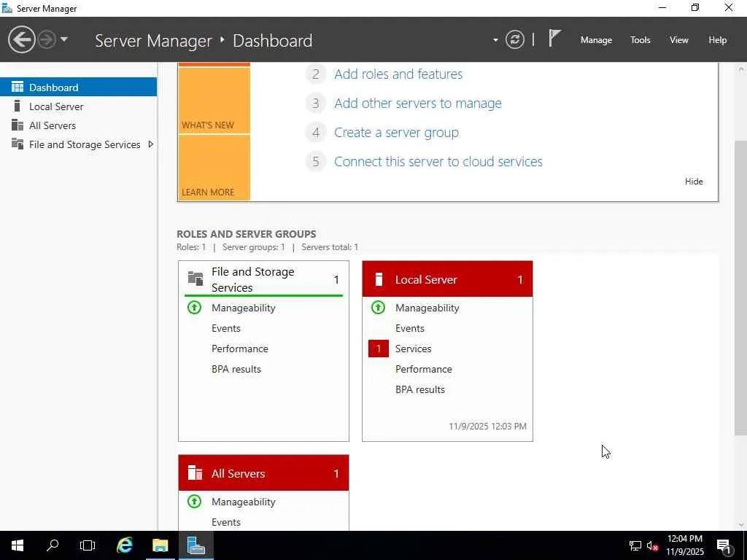Click Server Manager taskbar icon
The width and height of the screenshot is (747, 560).
tap(196, 545)
